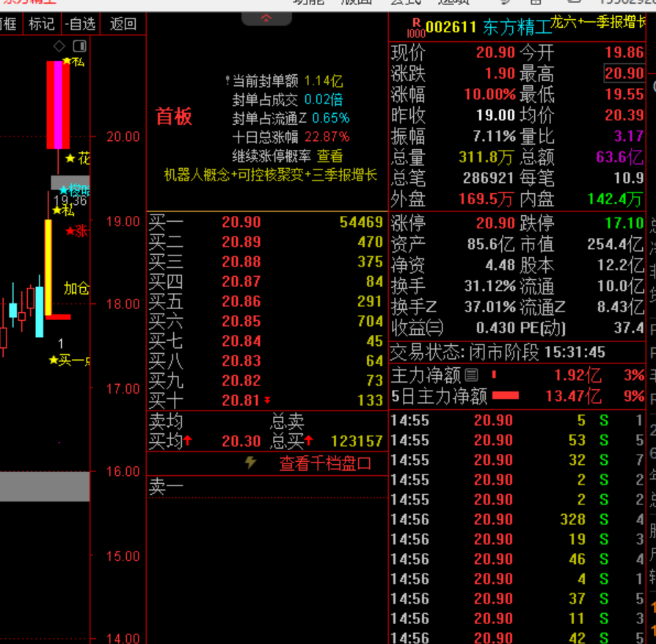Click the diamond icon above the chart
This screenshot has width=656, height=644.
(x=59, y=46)
